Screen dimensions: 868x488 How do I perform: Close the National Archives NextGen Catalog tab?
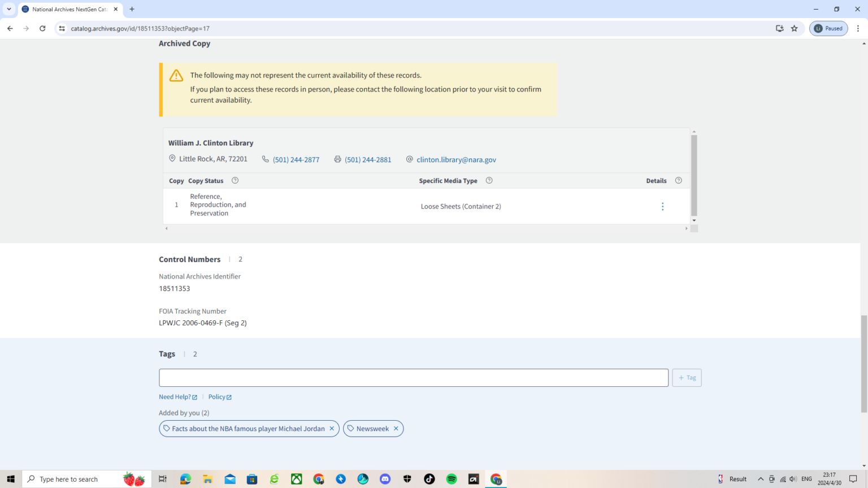(x=115, y=9)
